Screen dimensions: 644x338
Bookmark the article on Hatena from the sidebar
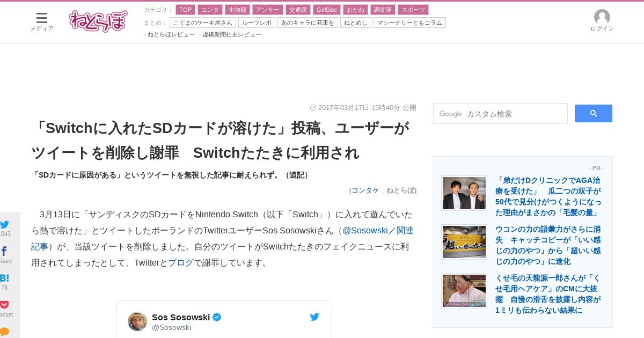(x=4, y=278)
